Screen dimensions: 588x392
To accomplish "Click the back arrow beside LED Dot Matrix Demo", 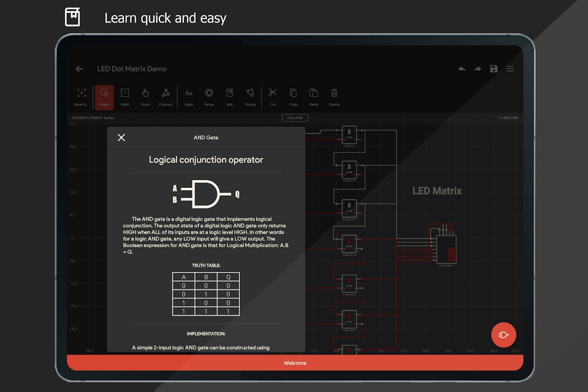I will (79, 69).
